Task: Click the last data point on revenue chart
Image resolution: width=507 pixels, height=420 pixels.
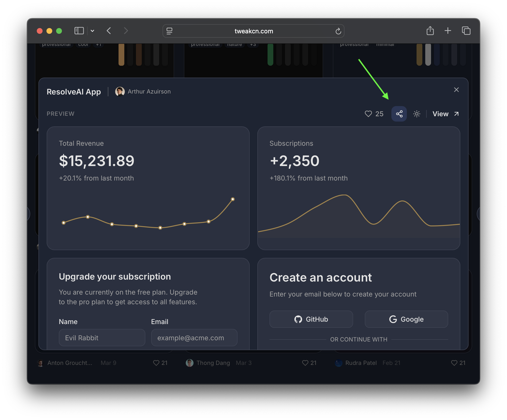Action: 233,199
